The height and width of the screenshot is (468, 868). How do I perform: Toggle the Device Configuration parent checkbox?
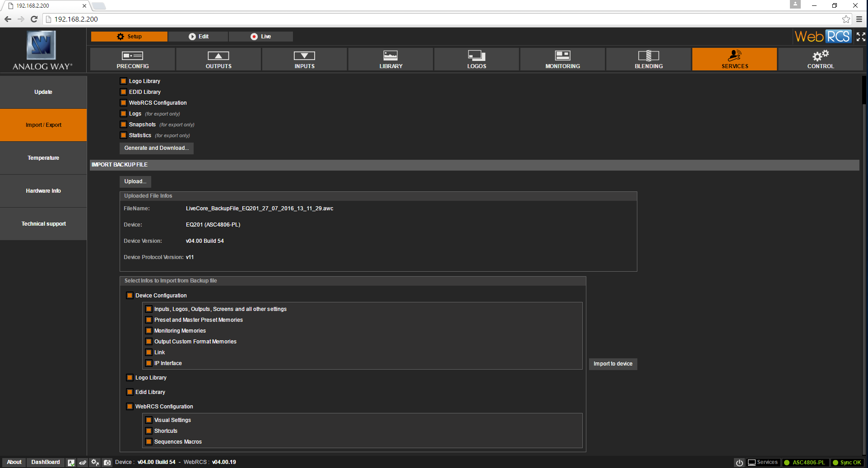pos(130,296)
